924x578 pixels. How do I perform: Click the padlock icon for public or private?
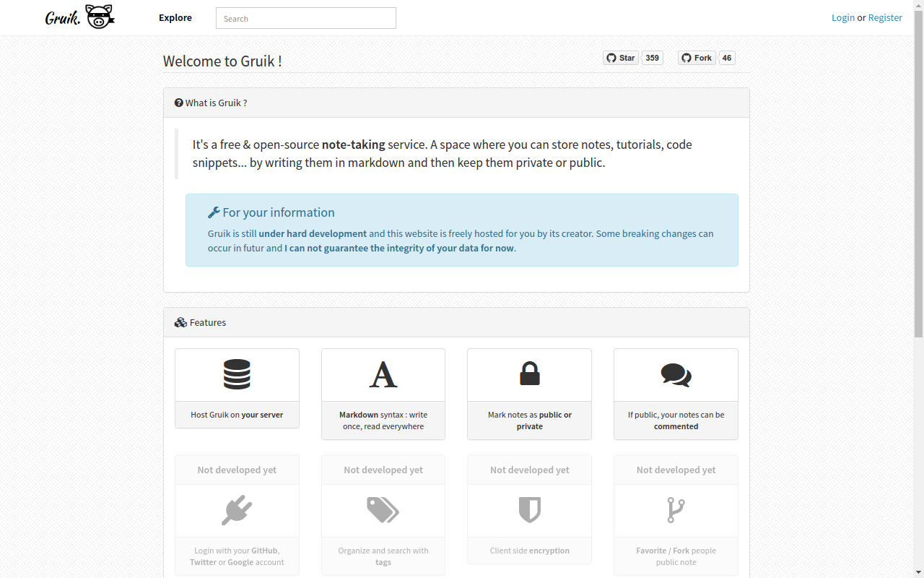click(530, 374)
